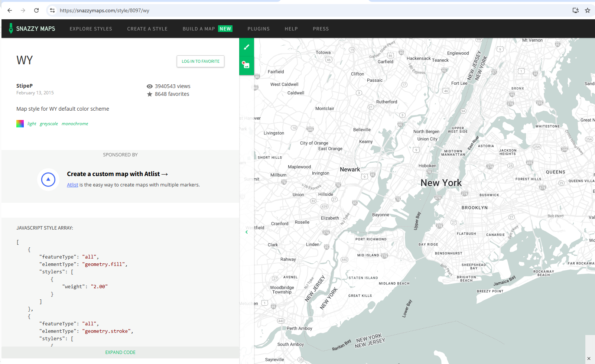Expand the JavaScript style array code
This screenshot has width=595, height=364.
coord(120,352)
